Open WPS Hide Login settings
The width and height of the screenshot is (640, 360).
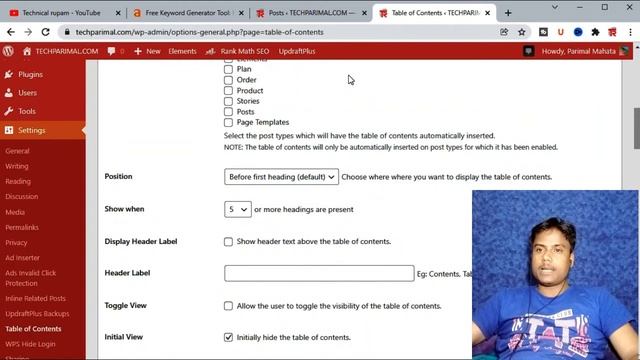[x=30, y=344]
